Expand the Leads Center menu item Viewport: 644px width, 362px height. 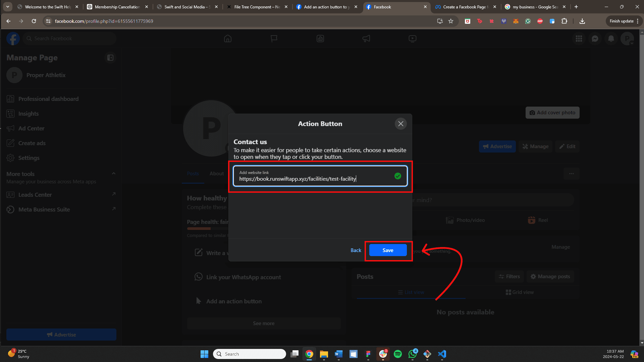pos(114,194)
